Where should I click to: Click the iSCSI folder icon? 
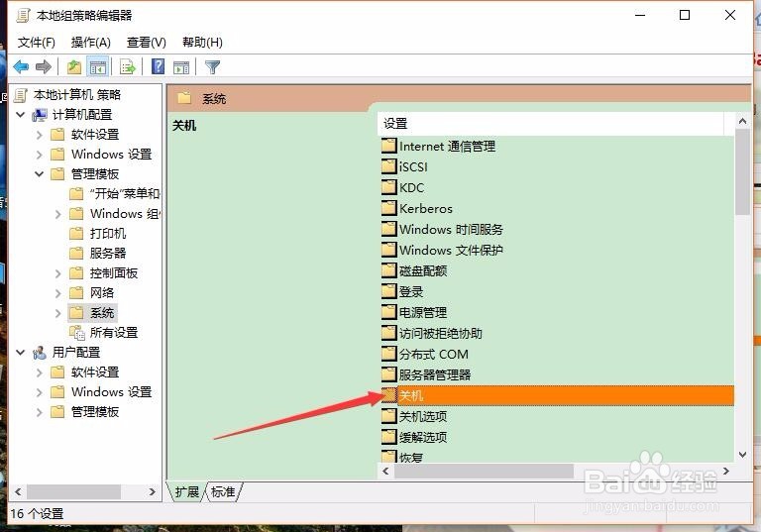pyautogui.click(x=388, y=166)
